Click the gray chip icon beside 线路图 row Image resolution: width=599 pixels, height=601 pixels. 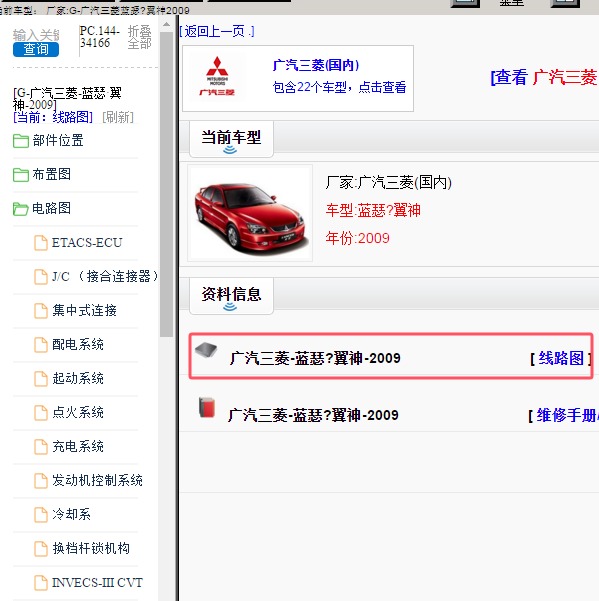point(206,349)
